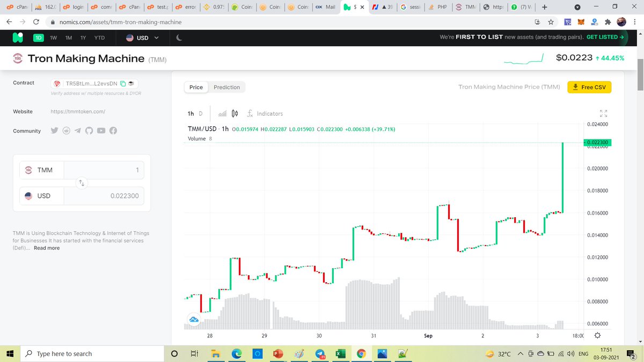Switch chart to candlestick style
The width and height of the screenshot is (644, 362).
[235, 113]
